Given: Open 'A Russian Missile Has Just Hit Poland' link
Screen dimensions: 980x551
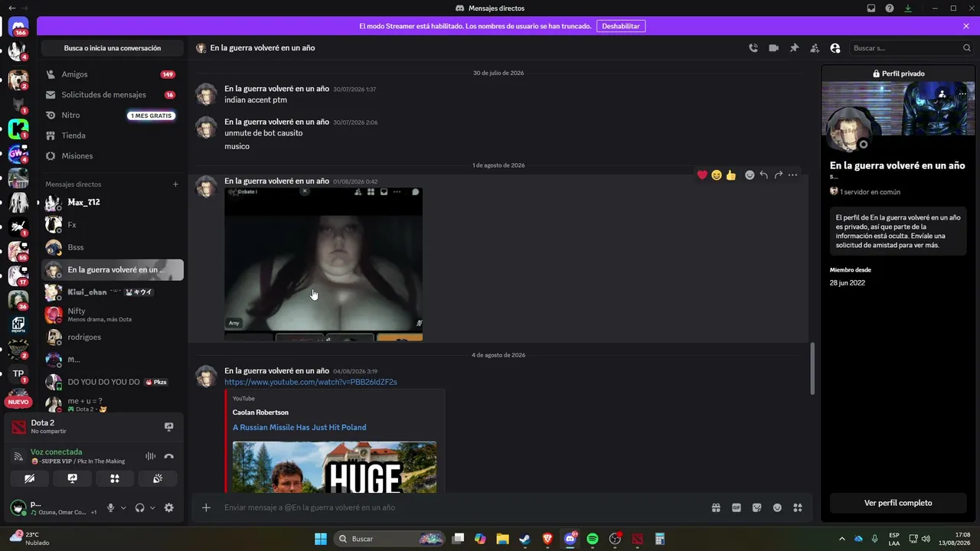Looking at the screenshot, I should [x=299, y=427].
